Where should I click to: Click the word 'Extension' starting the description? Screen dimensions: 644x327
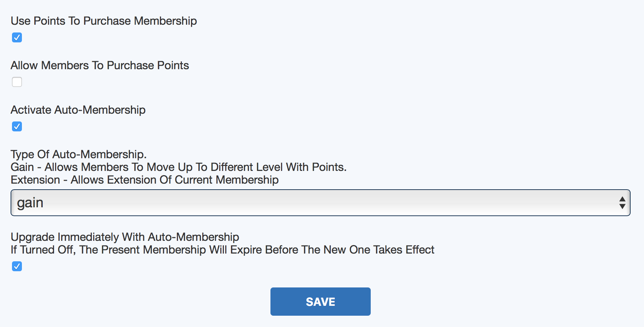pyautogui.click(x=35, y=180)
